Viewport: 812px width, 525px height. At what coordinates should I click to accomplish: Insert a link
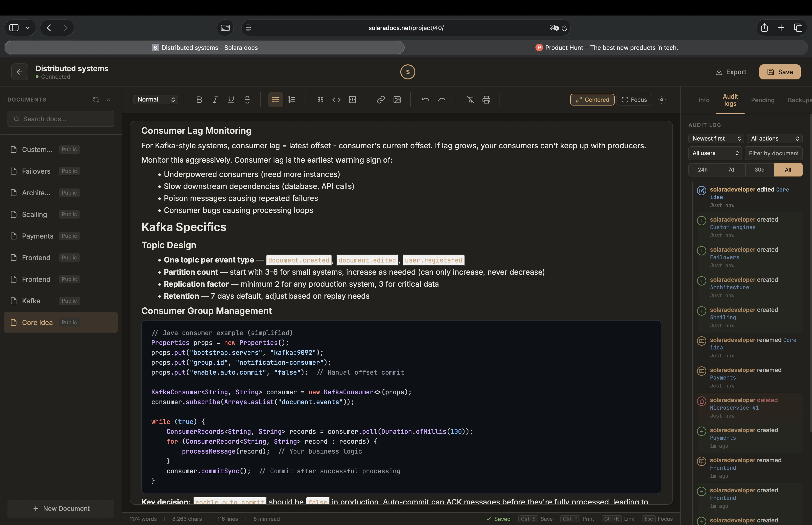[x=381, y=100]
